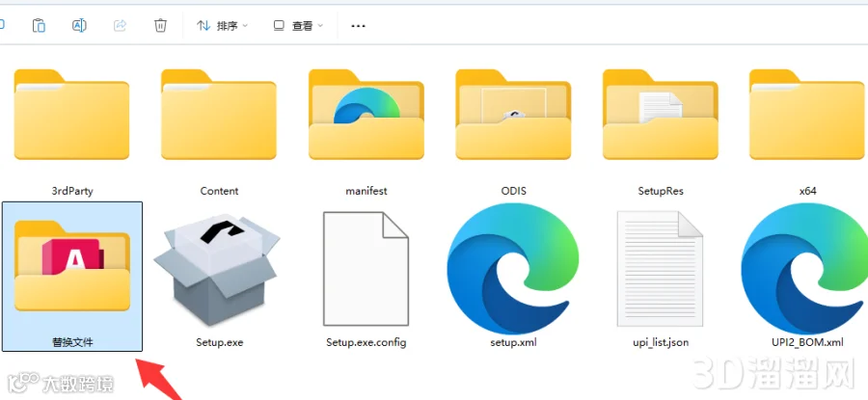This screenshot has height=400, width=868.
Task: Click the Share icon in toolbar
Action: point(121,25)
